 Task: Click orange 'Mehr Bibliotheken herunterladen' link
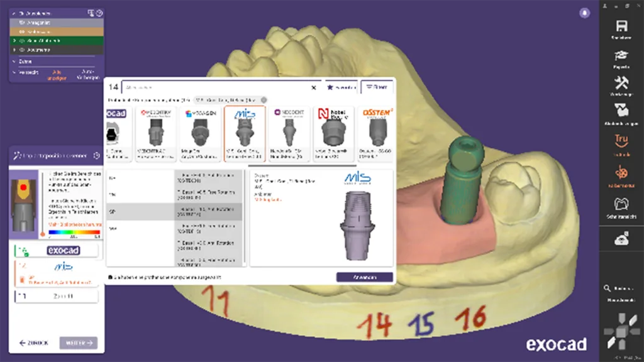(75, 224)
